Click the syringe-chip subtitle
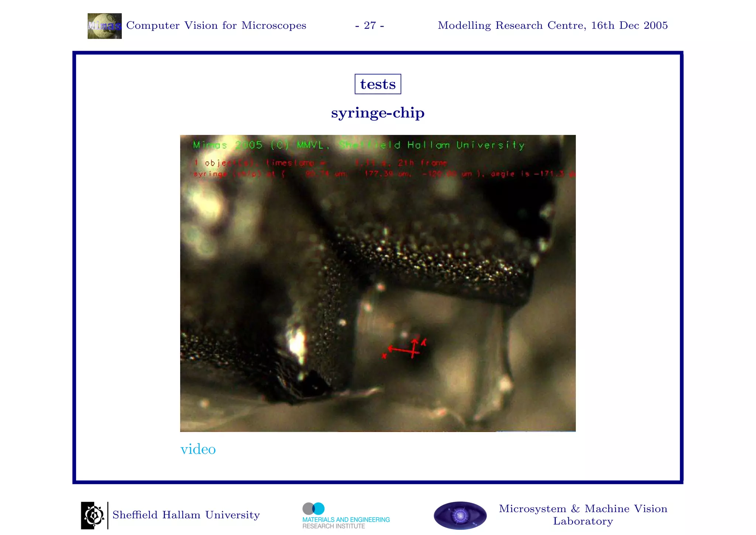Viewport: 756px width, 535px height. (378, 113)
